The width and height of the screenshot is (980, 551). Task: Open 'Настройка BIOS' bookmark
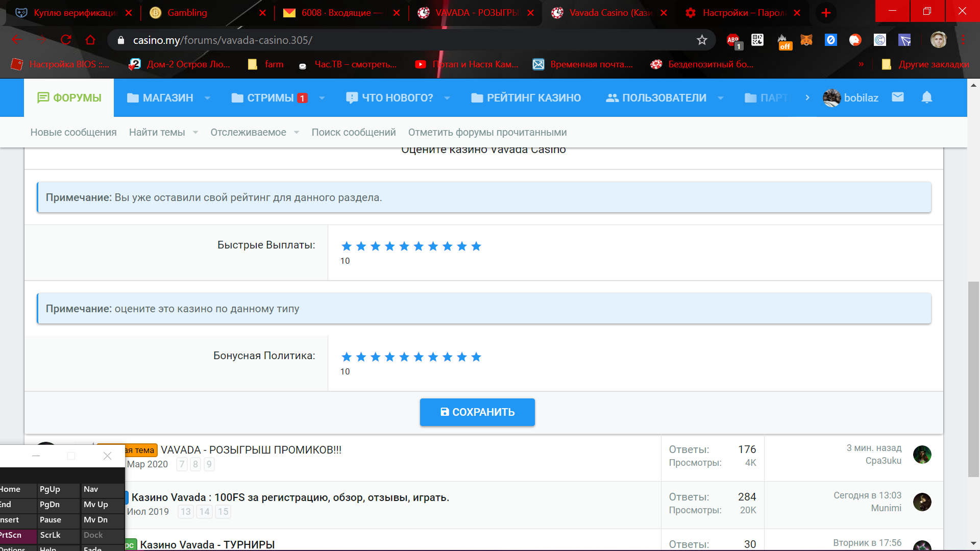[x=60, y=64]
